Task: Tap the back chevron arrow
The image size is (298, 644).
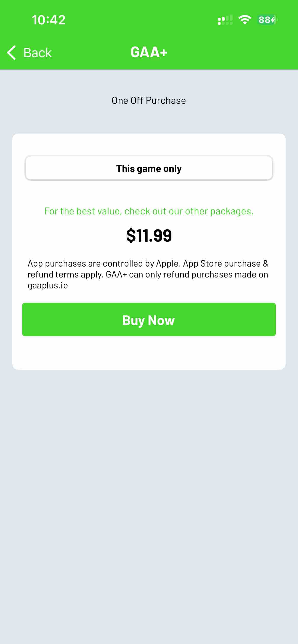Action: click(12, 53)
